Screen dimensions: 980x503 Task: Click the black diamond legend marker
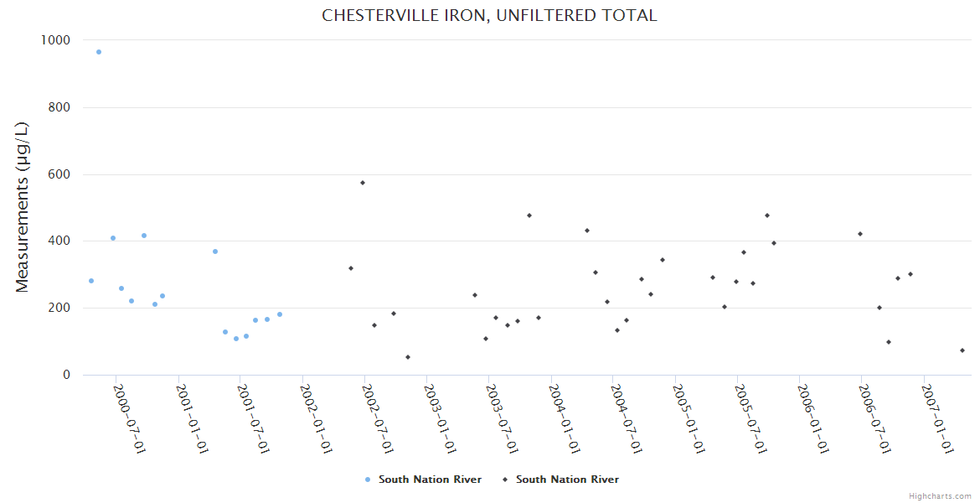click(x=505, y=480)
